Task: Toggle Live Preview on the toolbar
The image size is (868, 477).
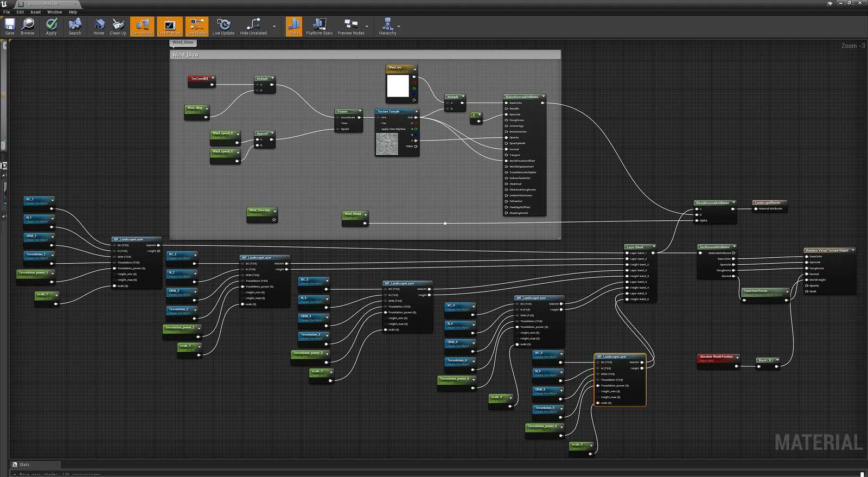Action: [x=170, y=26]
